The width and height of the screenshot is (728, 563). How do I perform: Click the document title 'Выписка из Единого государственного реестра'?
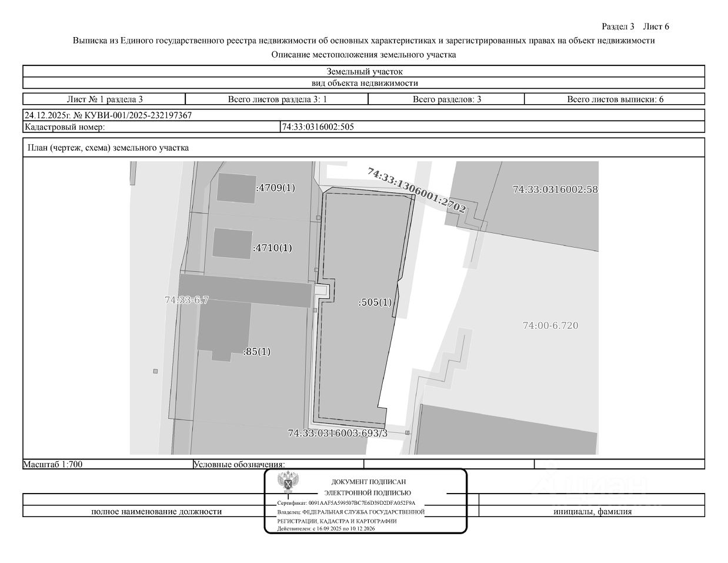coord(363,41)
